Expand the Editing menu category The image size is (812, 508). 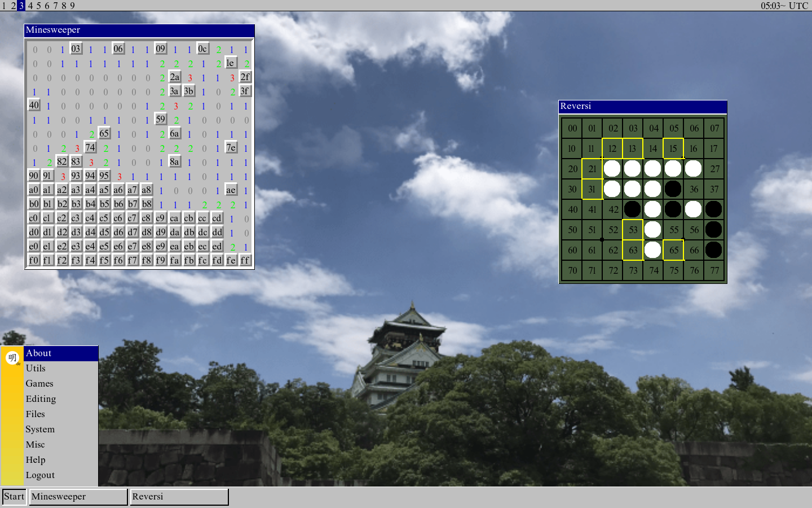41,399
